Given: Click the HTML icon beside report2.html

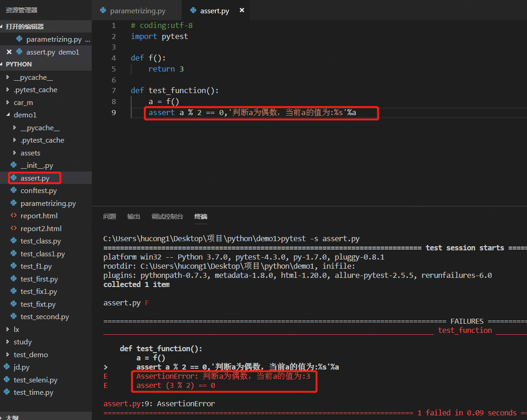Looking at the screenshot, I should click(13, 228).
